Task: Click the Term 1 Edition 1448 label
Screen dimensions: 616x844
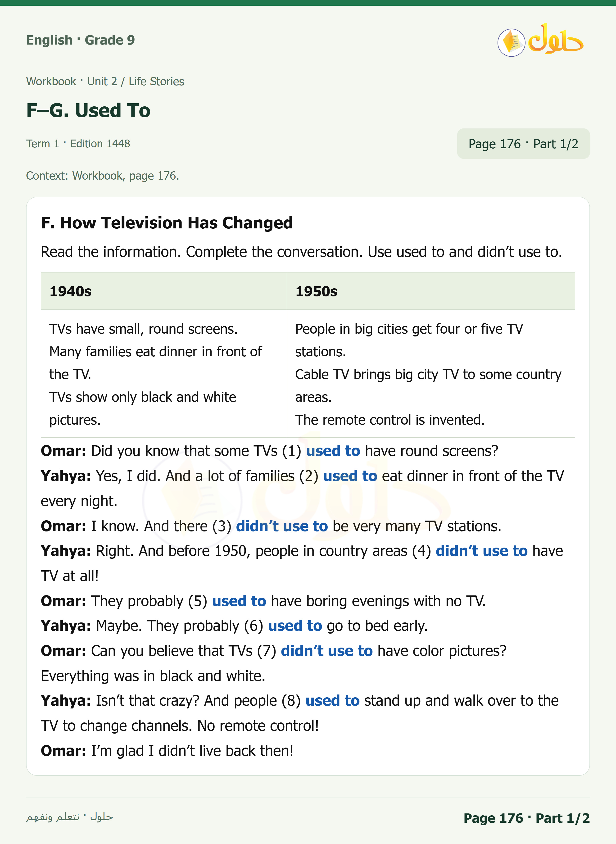Action: click(78, 144)
